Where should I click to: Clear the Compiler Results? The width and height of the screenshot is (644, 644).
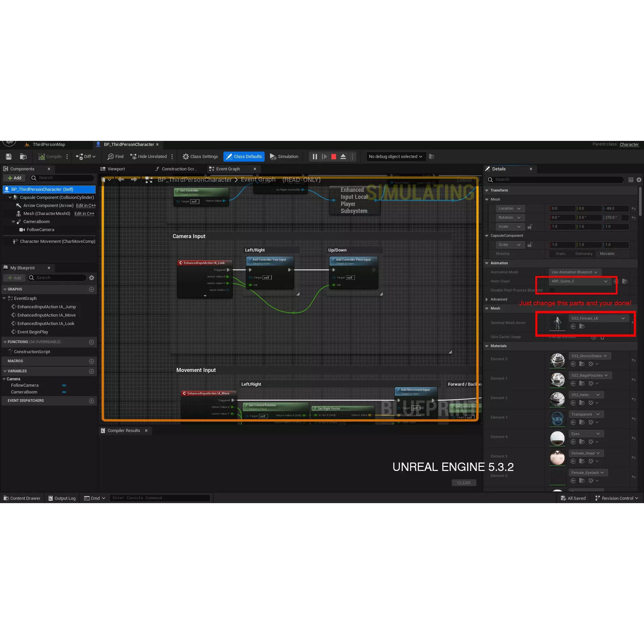[x=464, y=483]
